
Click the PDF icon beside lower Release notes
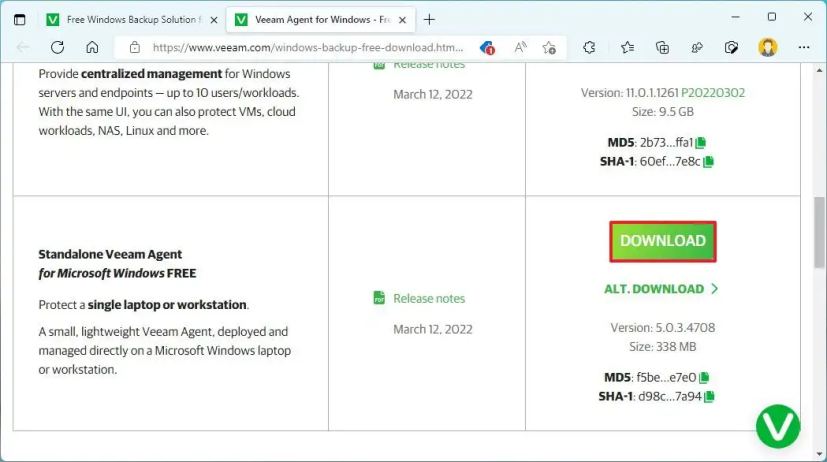(379, 298)
